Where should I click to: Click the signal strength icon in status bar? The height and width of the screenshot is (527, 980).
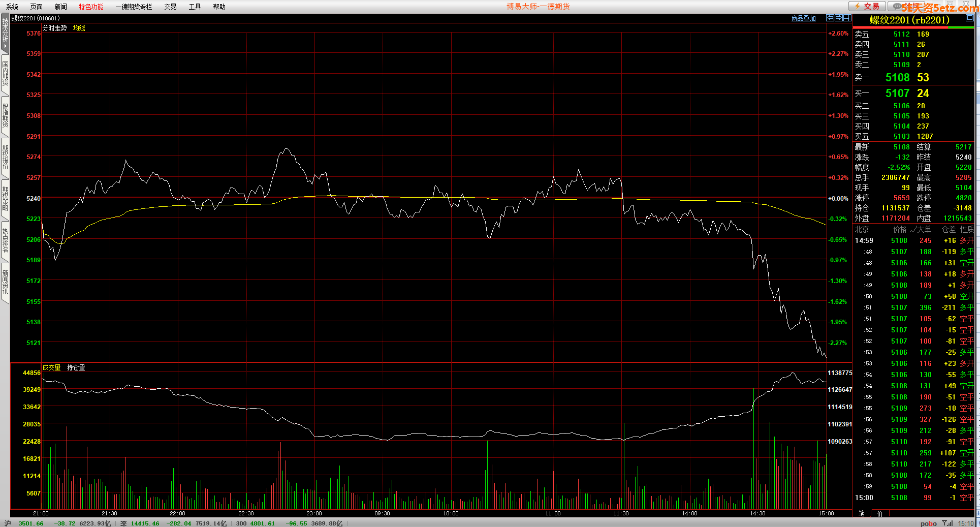[947, 523]
